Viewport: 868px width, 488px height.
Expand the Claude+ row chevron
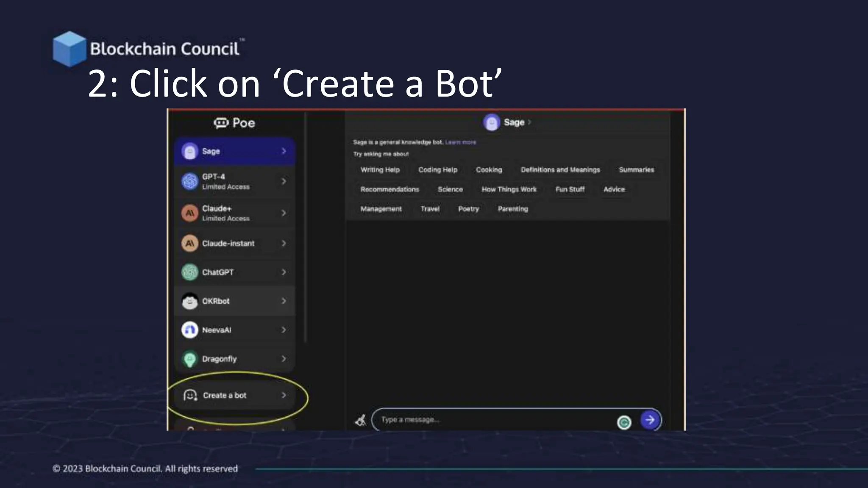[x=284, y=213]
